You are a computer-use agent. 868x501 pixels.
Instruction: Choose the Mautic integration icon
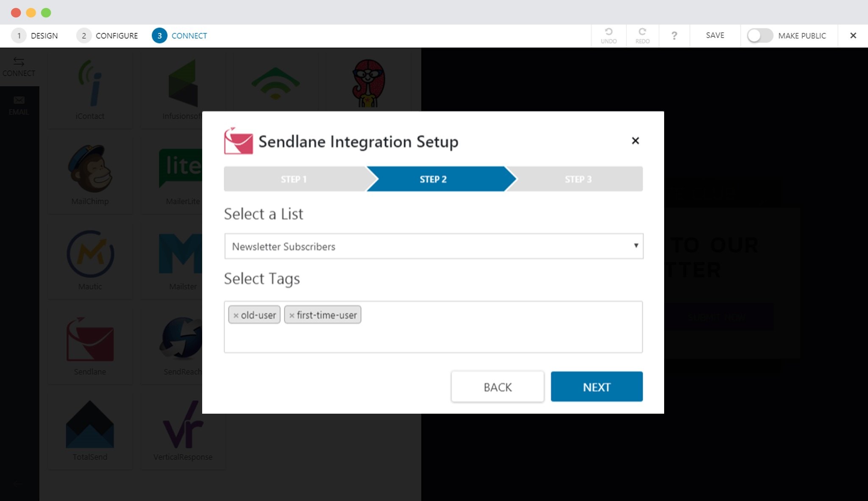[x=90, y=254]
